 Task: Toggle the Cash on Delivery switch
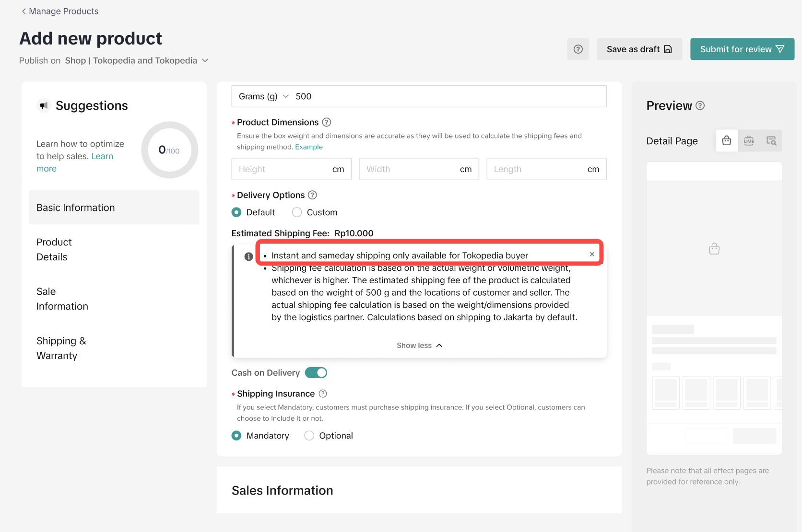[x=316, y=373]
